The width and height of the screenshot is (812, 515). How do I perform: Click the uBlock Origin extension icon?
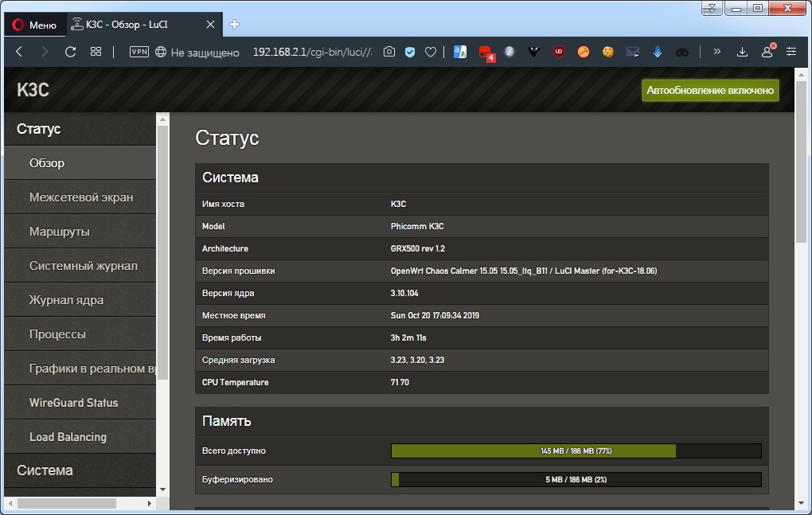pos(560,51)
